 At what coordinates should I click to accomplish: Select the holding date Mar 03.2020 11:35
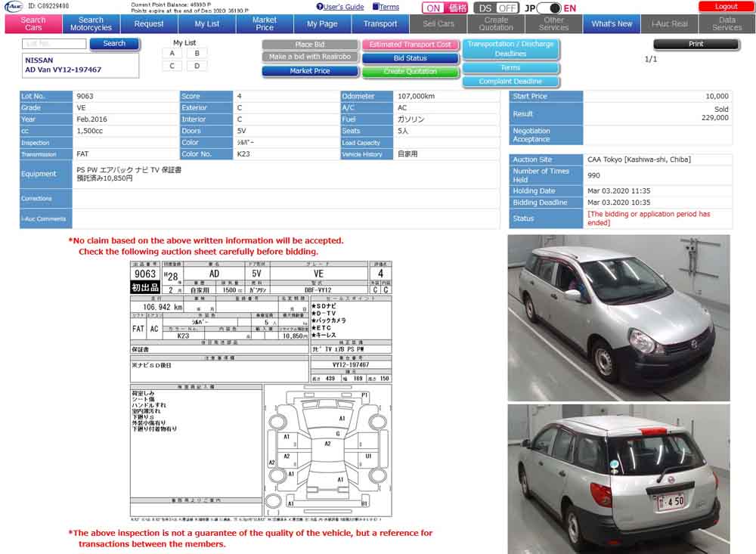618,191
